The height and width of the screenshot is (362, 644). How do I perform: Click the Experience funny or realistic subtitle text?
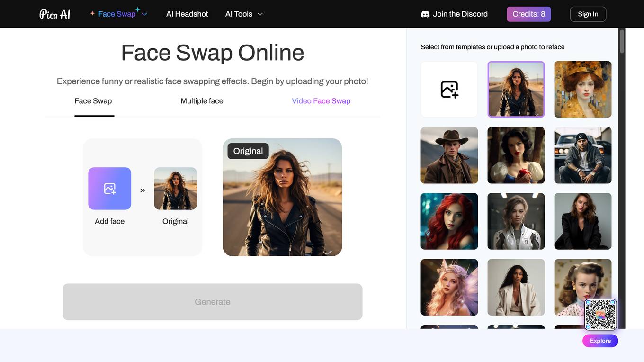(213, 81)
